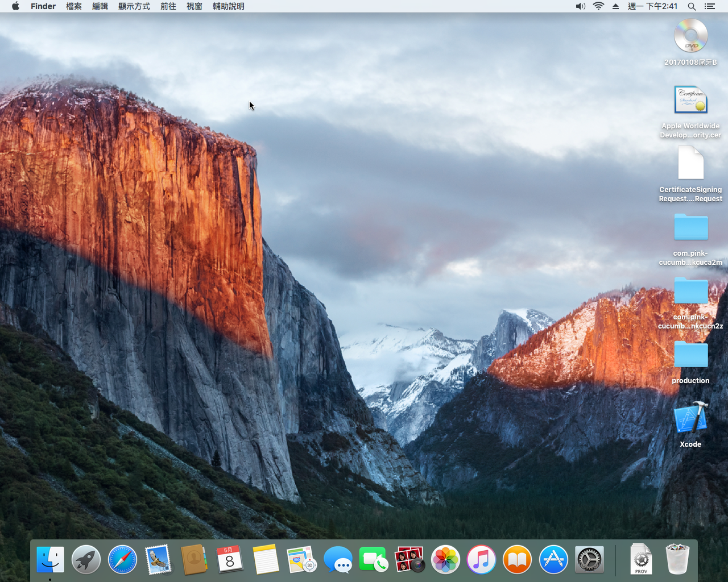Image resolution: width=728 pixels, height=582 pixels.
Task: Click the Spotlight search magnifier
Action: click(692, 6)
